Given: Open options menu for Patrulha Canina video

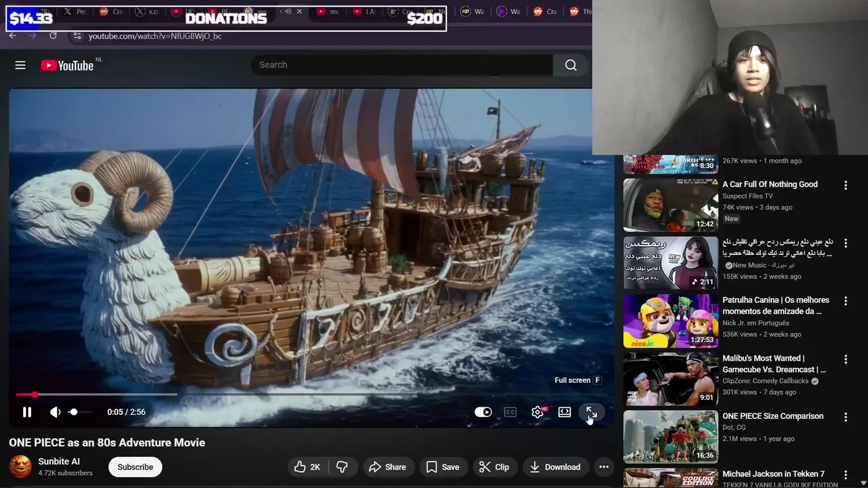Looking at the screenshot, I should pyautogui.click(x=846, y=301).
